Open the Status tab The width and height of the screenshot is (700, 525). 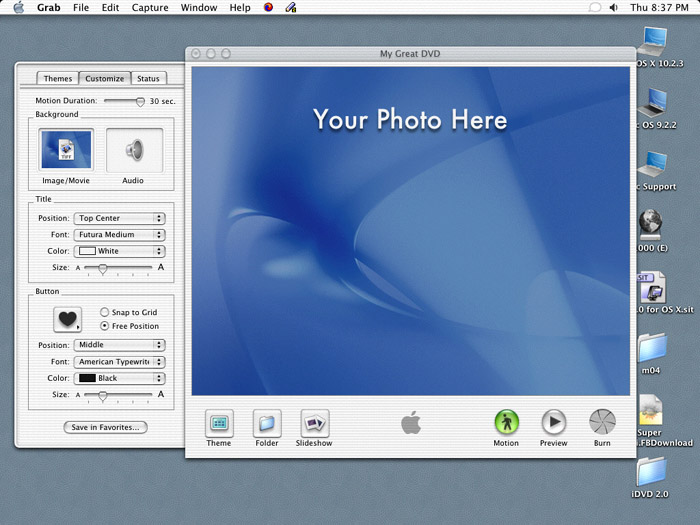tap(148, 78)
